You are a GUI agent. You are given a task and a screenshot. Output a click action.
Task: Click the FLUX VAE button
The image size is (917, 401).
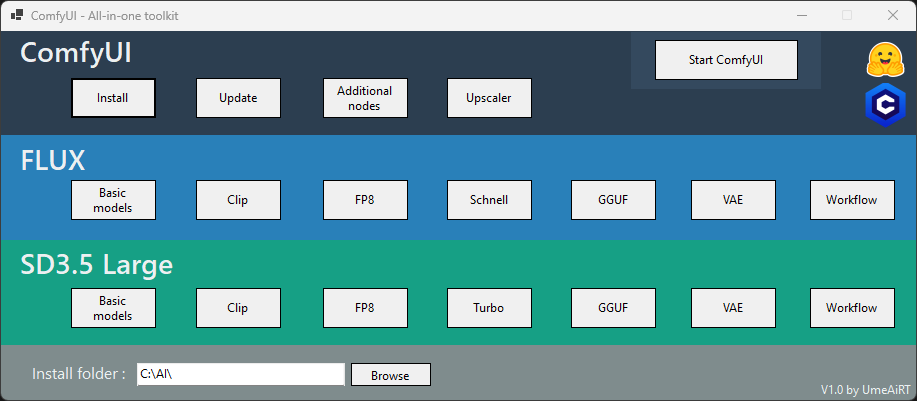733,200
